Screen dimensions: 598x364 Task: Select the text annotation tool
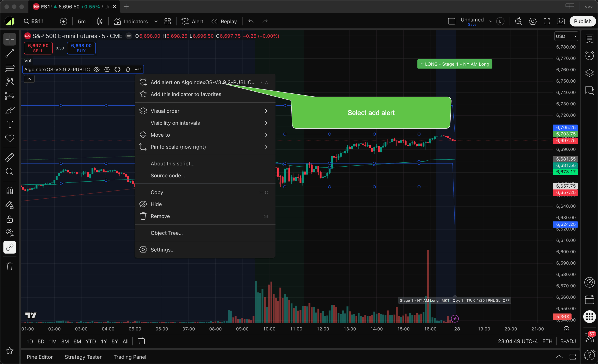click(x=10, y=124)
